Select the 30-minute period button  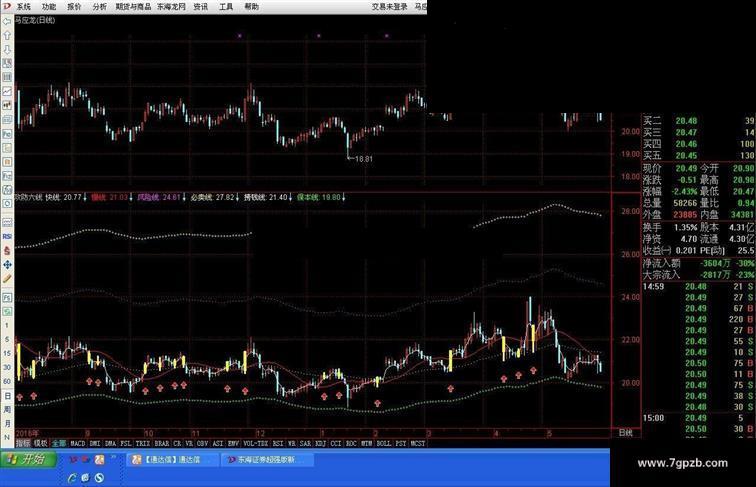click(7, 367)
